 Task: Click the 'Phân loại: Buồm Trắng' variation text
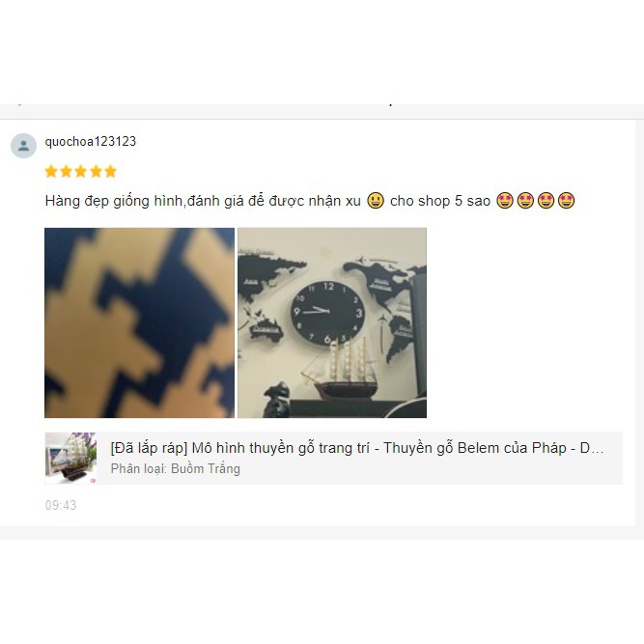coord(176,468)
